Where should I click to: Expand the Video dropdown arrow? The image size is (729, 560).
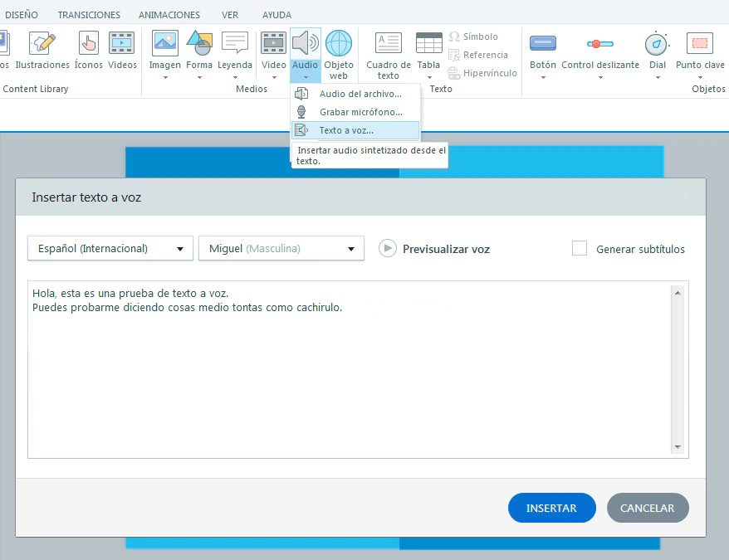pyautogui.click(x=274, y=78)
